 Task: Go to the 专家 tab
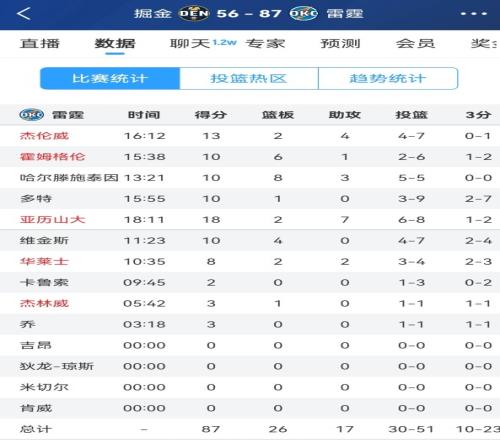(265, 43)
